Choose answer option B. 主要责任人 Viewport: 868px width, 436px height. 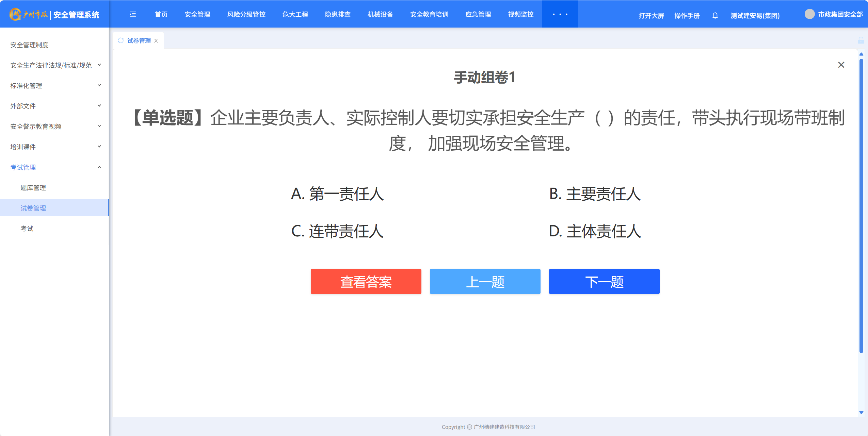click(x=595, y=194)
